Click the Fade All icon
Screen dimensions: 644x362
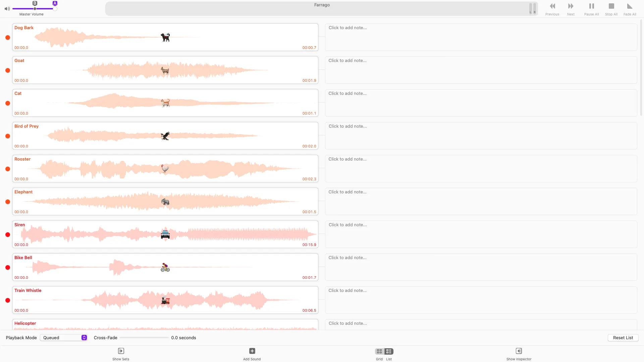[x=630, y=6]
